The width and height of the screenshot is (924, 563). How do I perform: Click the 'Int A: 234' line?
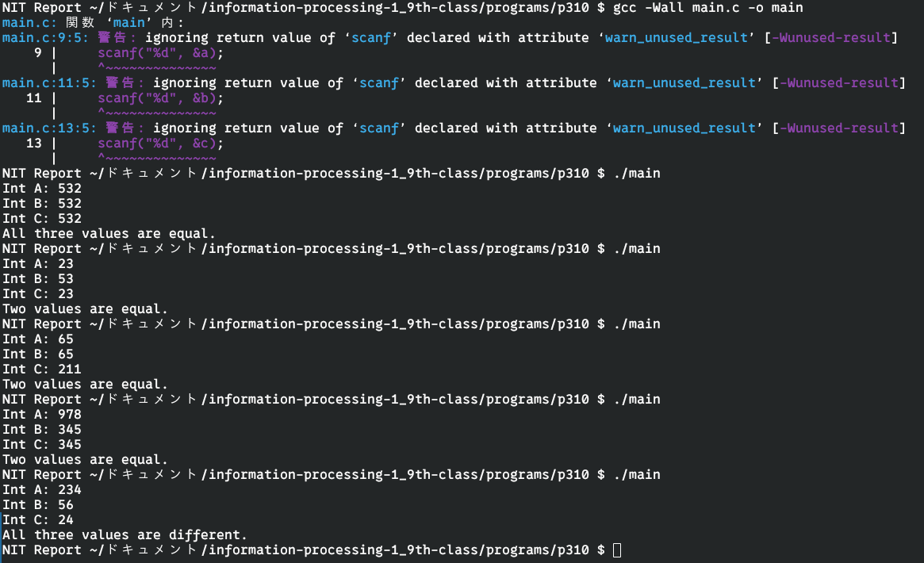point(42,489)
